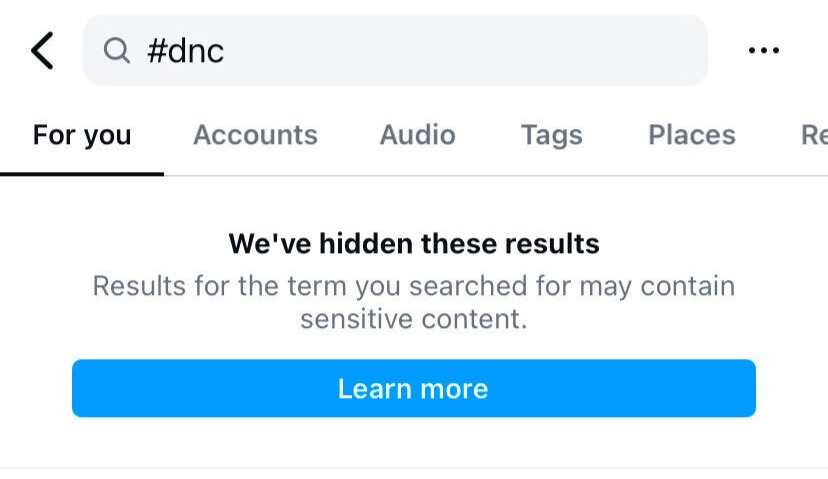Click the "Learn more" label text
The height and width of the screenshot is (479, 828).
413,388
